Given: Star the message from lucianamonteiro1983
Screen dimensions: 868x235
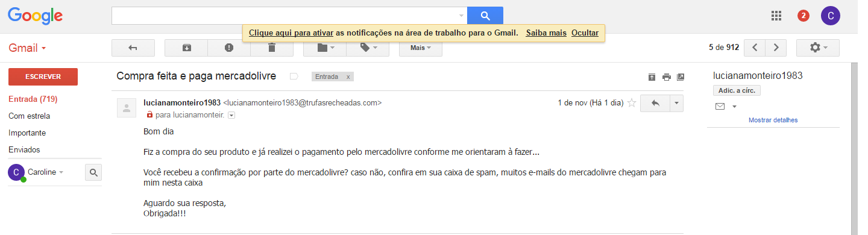Looking at the screenshot, I should coord(632,103).
